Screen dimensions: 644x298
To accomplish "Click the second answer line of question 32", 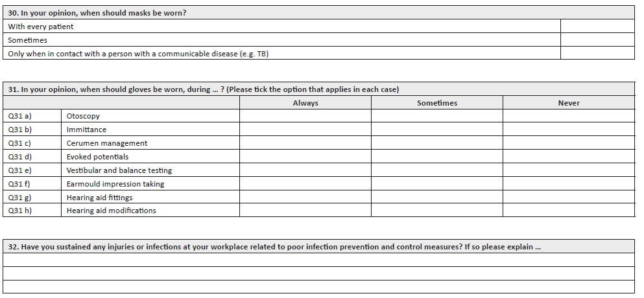I will tap(319, 273).
